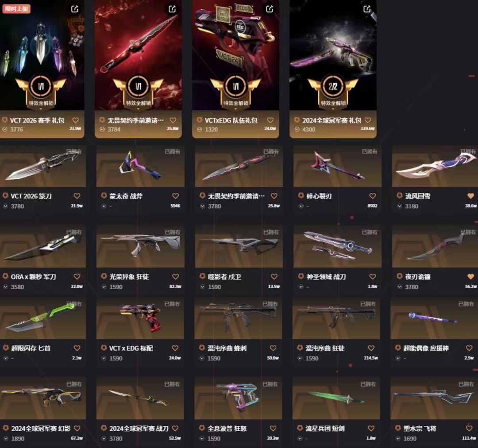The width and height of the screenshot is (478, 448).
Task: Click the 2/2 特效全解锁 badge
Action: 333,92
